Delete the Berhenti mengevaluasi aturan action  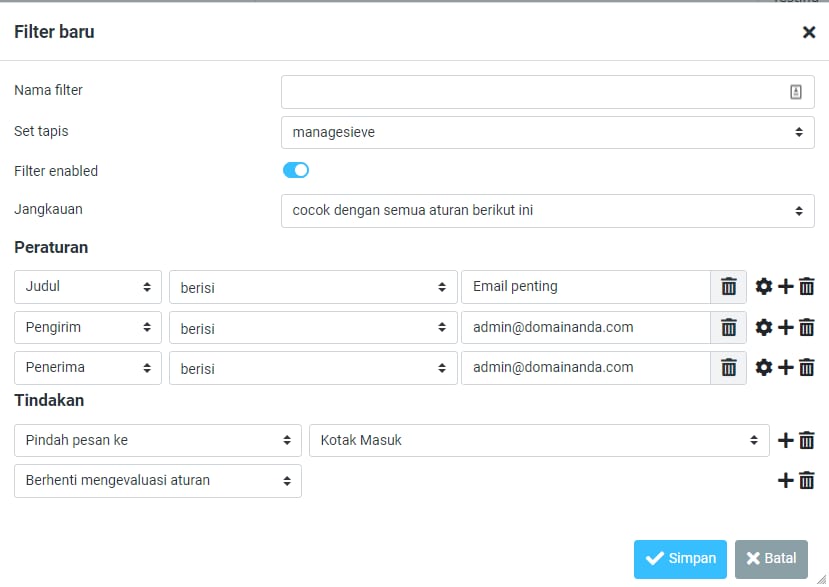pyautogui.click(x=807, y=480)
